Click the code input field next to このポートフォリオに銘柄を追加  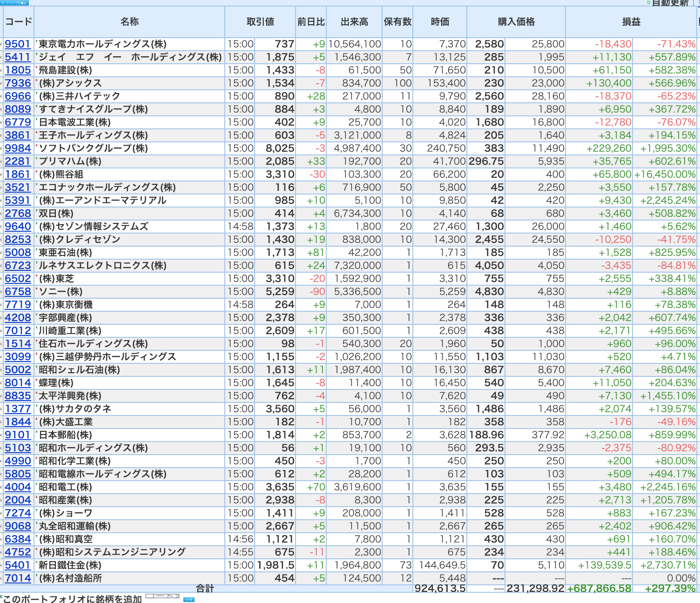[162, 596]
